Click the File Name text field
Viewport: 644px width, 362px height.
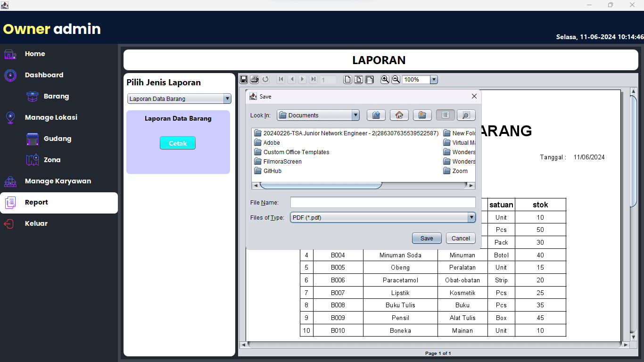coord(382,202)
